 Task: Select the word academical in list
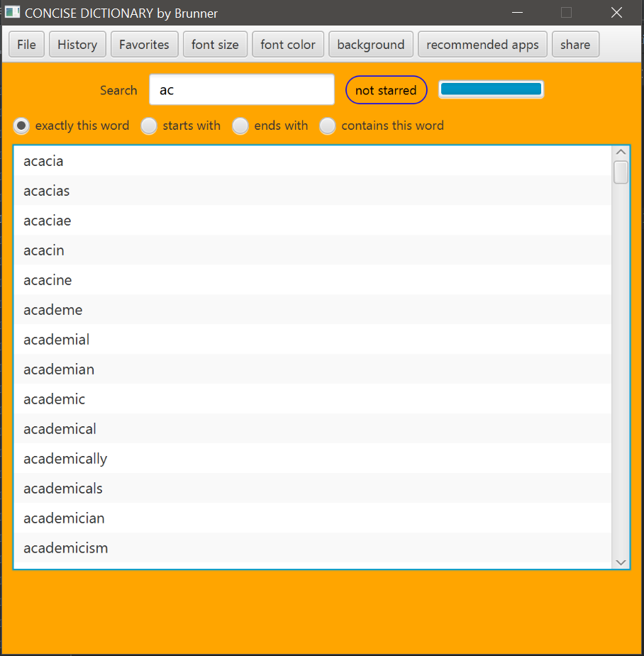tap(313, 428)
